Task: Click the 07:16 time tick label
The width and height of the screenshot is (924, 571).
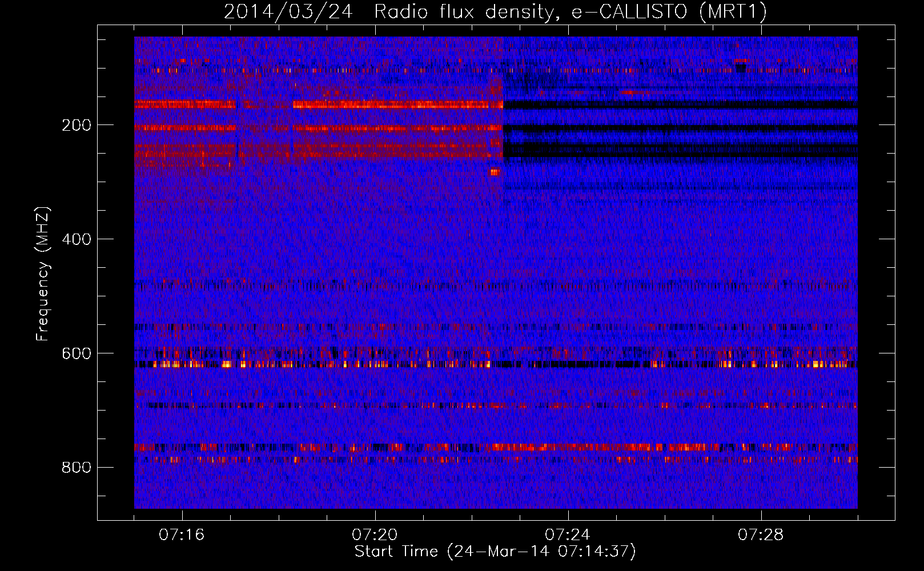Action: point(182,534)
